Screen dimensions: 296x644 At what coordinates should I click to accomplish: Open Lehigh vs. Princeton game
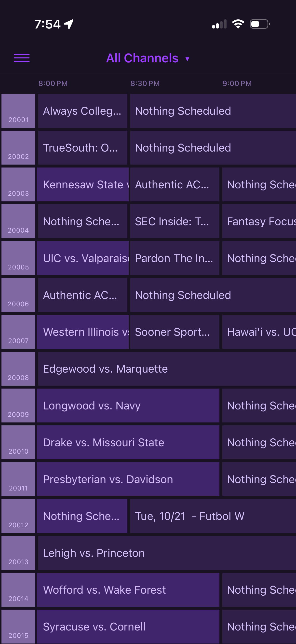click(167, 553)
